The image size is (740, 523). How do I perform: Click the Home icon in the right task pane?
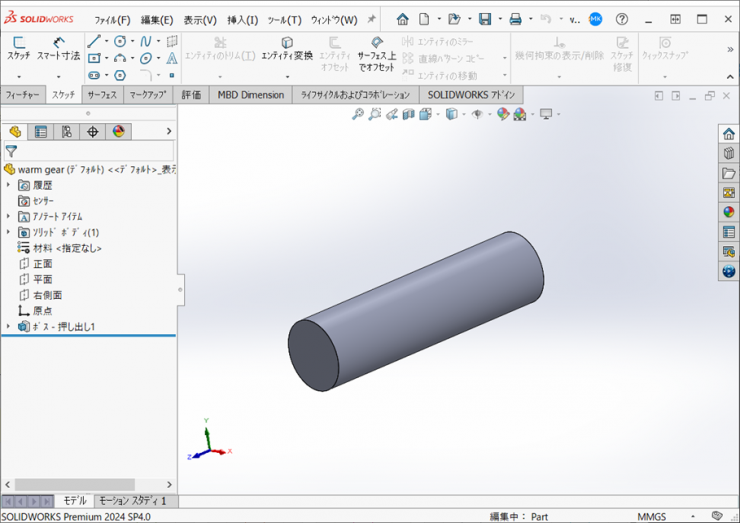(x=728, y=135)
